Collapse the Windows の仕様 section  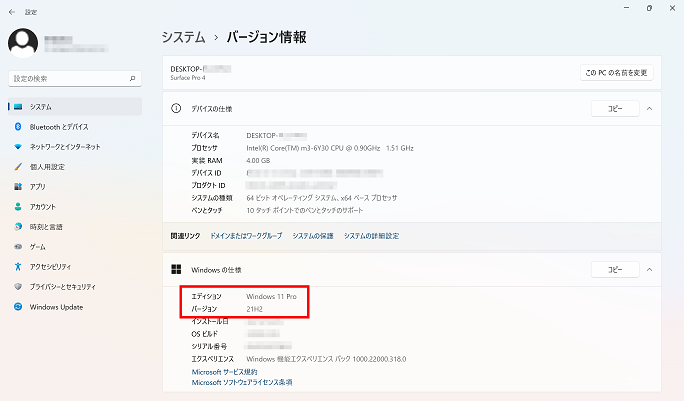coord(650,270)
